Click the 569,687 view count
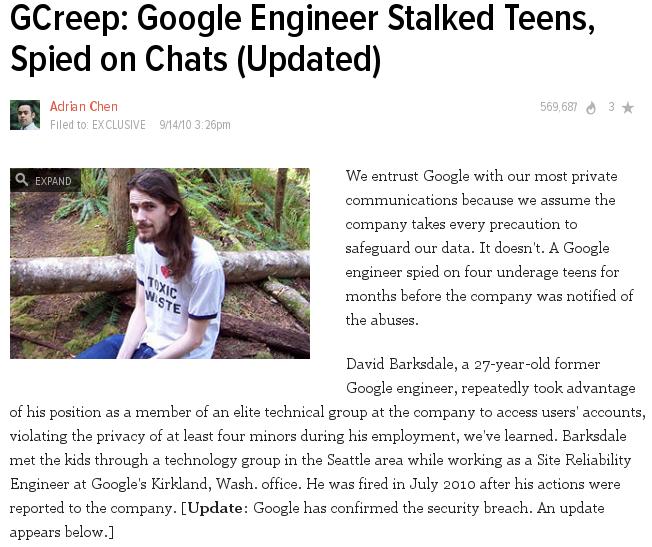This screenshot has height=547, width=652. [x=558, y=107]
